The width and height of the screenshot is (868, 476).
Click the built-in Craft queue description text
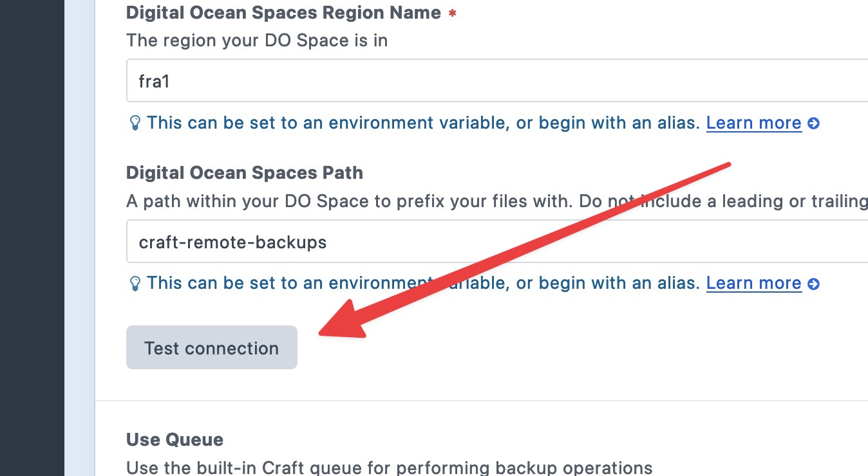pyautogui.click(x=389, y=468)
